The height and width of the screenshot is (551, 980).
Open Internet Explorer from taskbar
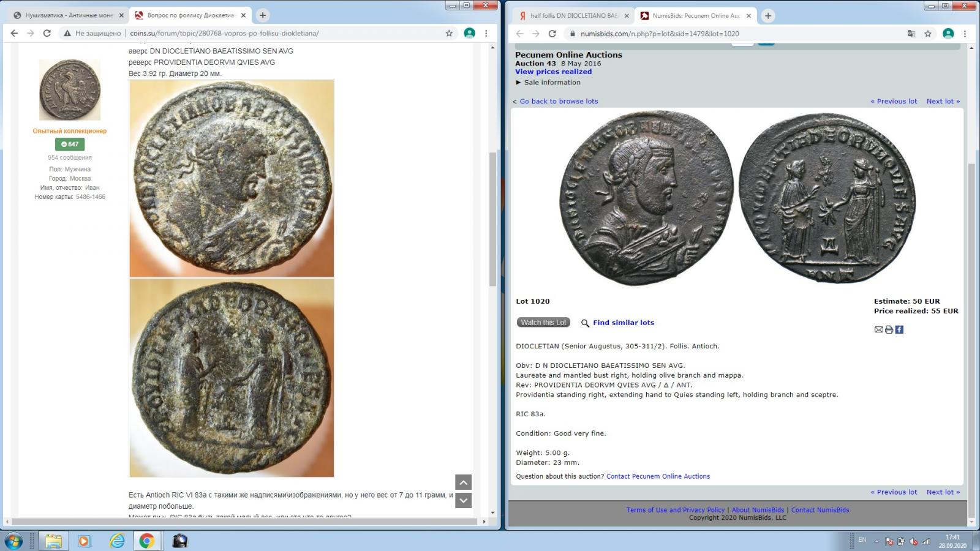point(116,541)
